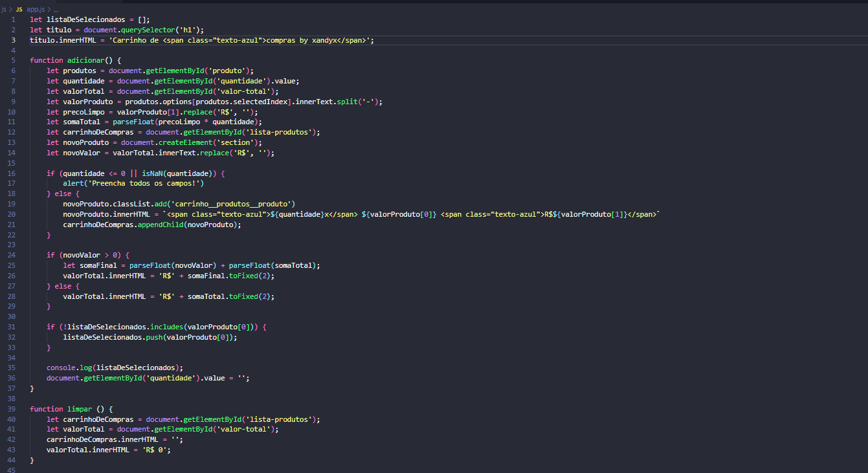Click 'novoProduto.innerHTML' on line 20
Viewport: 868px width, 473px height.
106,214
